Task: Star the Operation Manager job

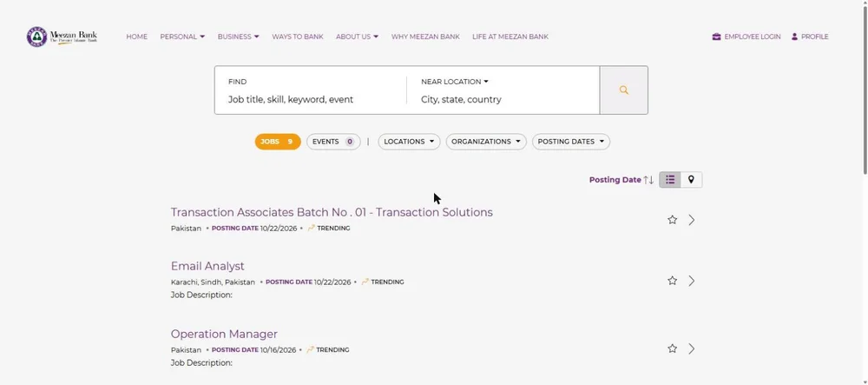Action: [x=672, y=348]
